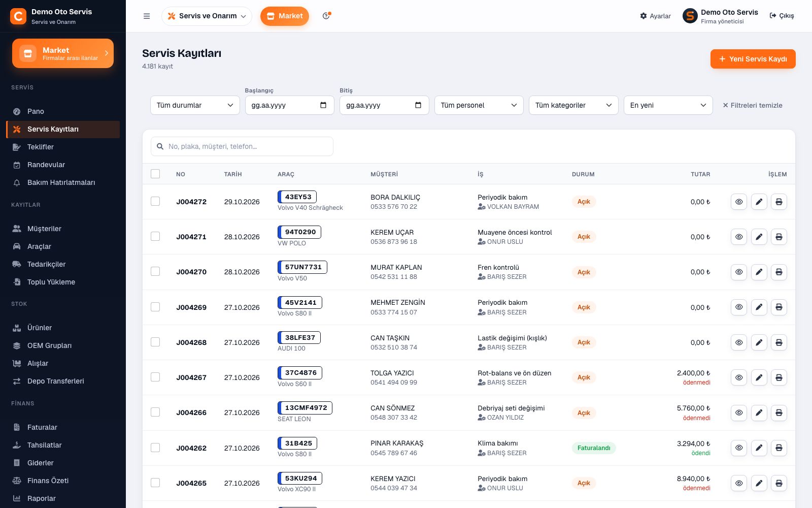The height and width of the screenshot is (508, 812).
Task: Open print icon for record J004272
Action: [779, 202]
